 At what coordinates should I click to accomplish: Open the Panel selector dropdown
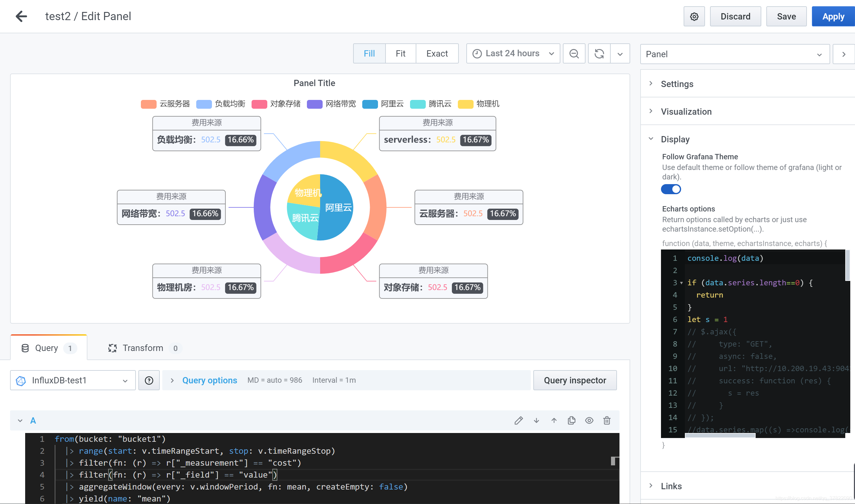click(x=735, y=54)
